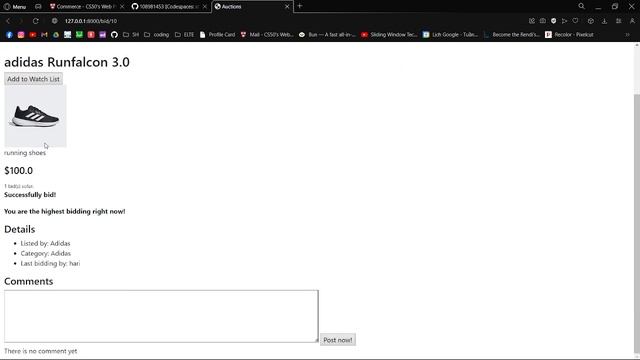Open the Become the Rendi's bookmark
The width and height of the screenshot is (640, 360).
click(x=511, y=35)
